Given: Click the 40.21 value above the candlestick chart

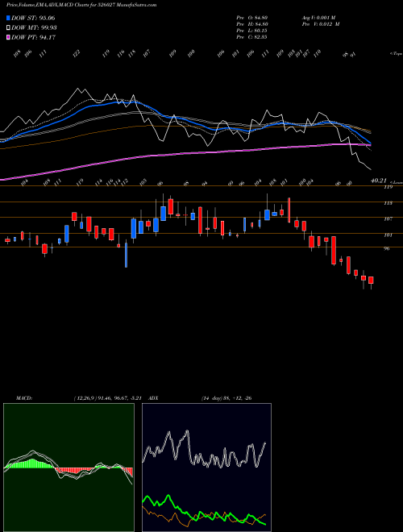Looking at the screenshot, I should pyautogui.click(x=379, y=181).
